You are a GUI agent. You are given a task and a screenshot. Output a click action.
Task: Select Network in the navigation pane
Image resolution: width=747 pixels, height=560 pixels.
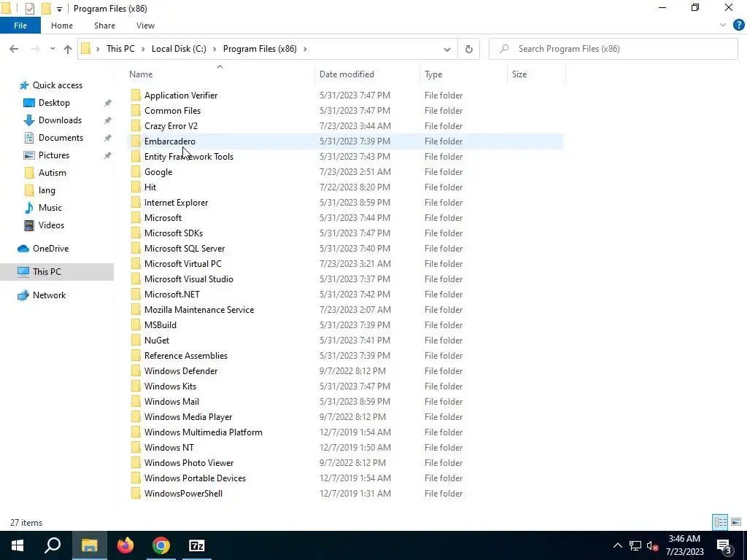(x=49, y=295)
